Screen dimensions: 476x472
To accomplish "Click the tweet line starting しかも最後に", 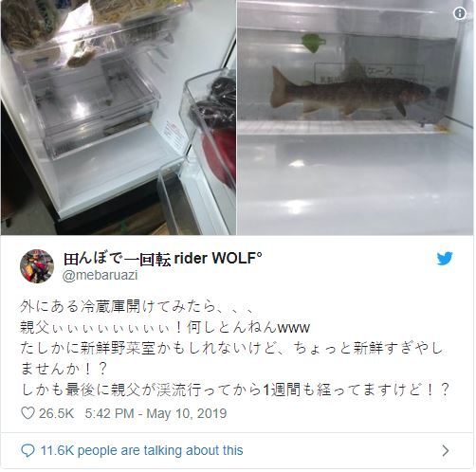I will pos(234,390).
